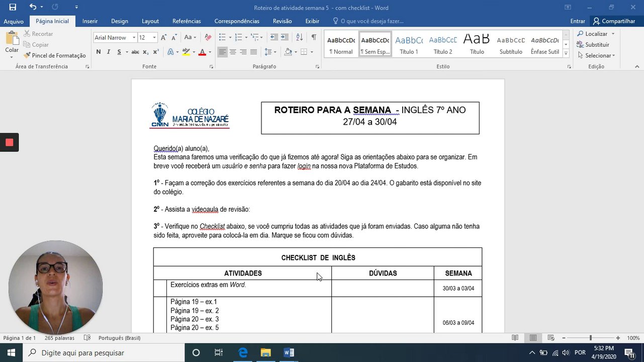Apply the Título 1 style

(409, 44)
